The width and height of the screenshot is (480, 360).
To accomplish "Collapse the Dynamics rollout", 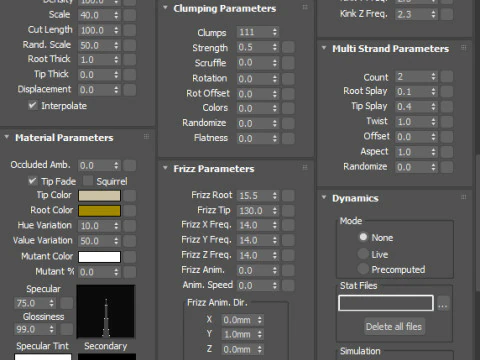I will pyautogui.click(x=324, y=197).
